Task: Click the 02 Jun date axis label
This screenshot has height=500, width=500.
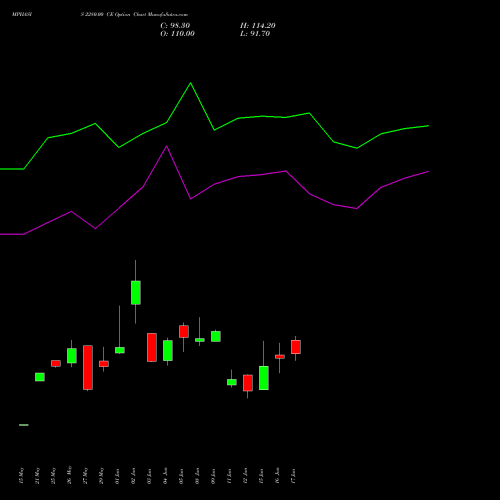Action: coord(133,476)
